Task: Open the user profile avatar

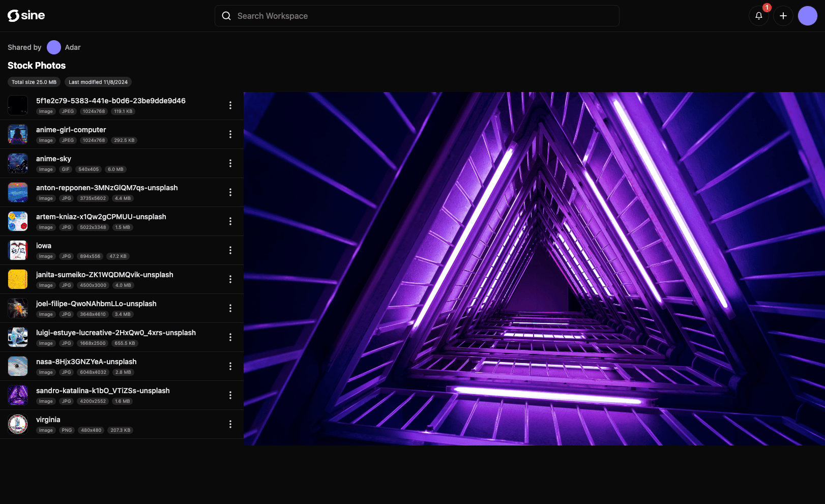Action: pyautogui.click(x=808, y=16)
